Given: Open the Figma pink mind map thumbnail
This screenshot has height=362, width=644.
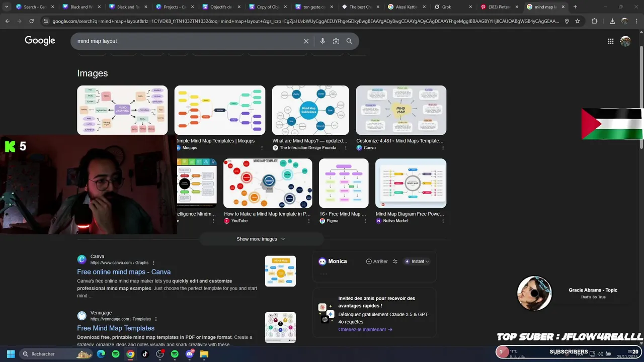Looking at the screenshot, I should [x=344, y=183].
